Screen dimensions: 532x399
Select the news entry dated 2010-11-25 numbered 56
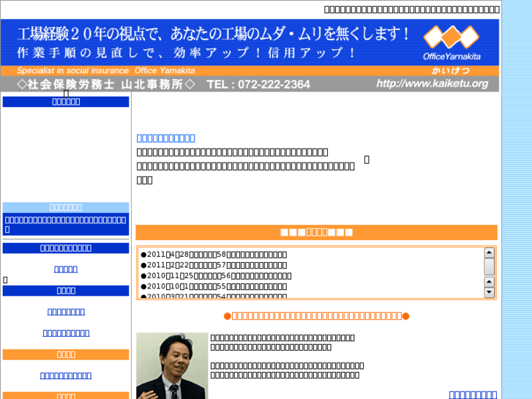coord(216,276)
